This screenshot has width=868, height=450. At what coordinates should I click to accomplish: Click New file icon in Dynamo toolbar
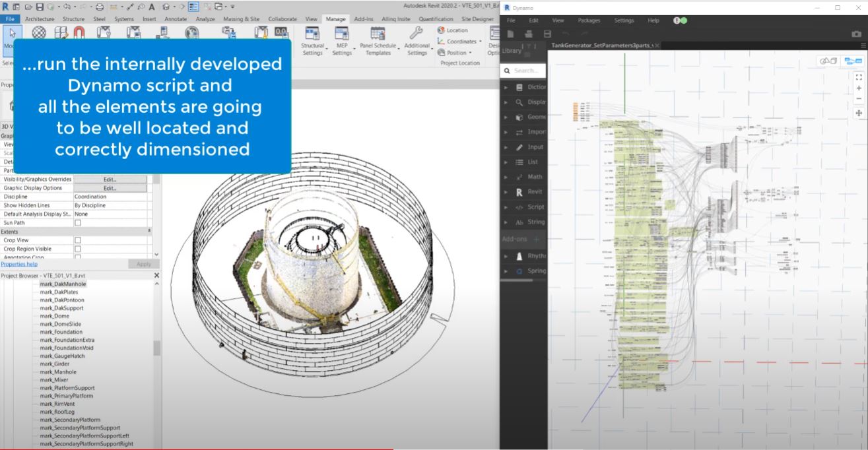point(511,34)
